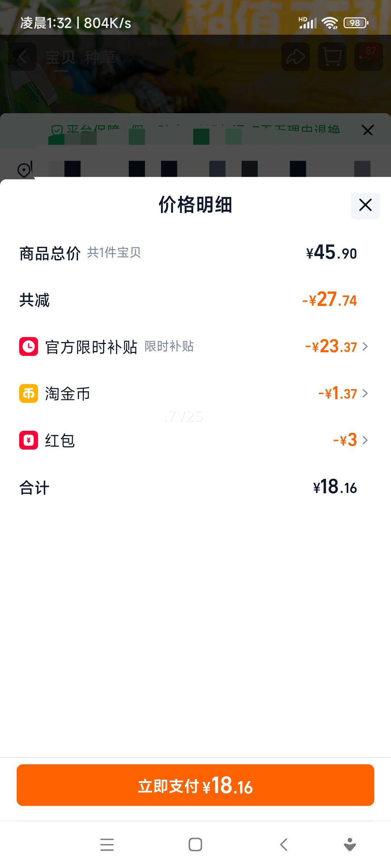Switch to the 种草 tab
This screenshot has height=868, width=391.
[x=100, y=58]
